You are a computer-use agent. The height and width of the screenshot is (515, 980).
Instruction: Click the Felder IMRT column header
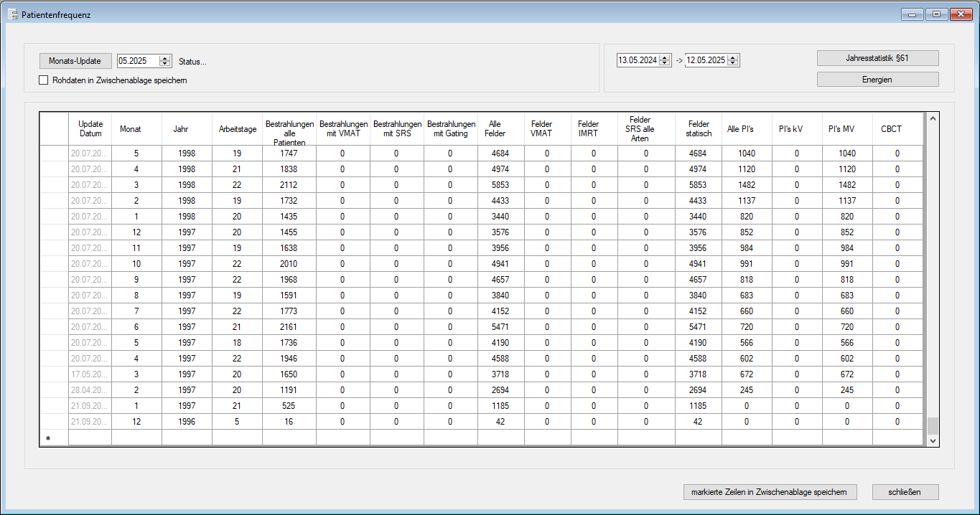click(594, 128)
